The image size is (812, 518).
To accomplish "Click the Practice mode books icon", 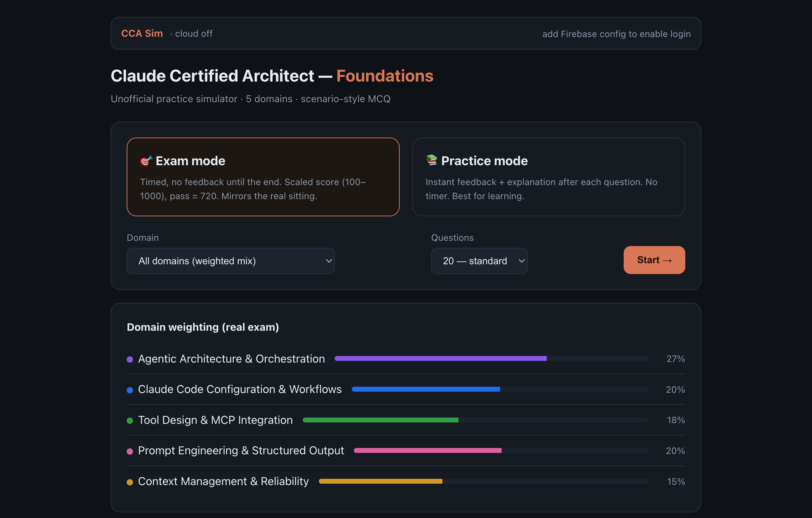I will [x=432, y=160].
